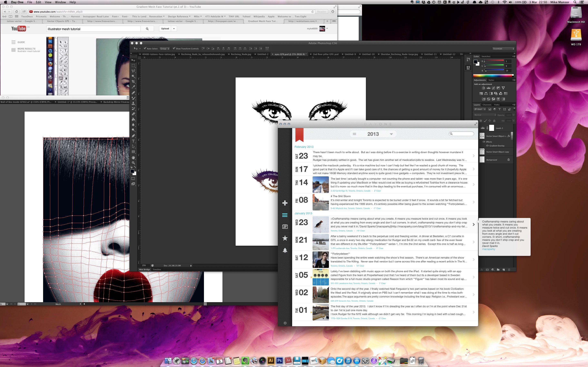
Task: Select the Pen tool in Photoshop
Action: pyautogui.click(x=133, y=136)
